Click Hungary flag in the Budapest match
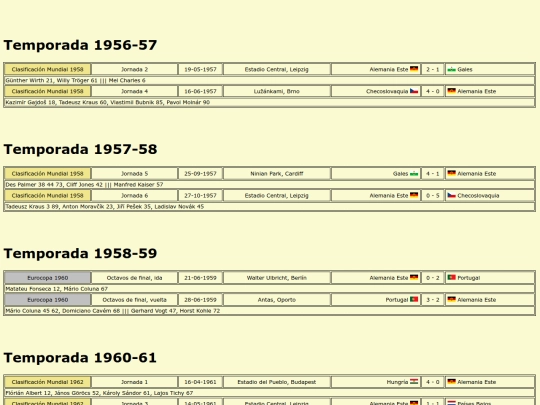 click(x=414, y=382)
